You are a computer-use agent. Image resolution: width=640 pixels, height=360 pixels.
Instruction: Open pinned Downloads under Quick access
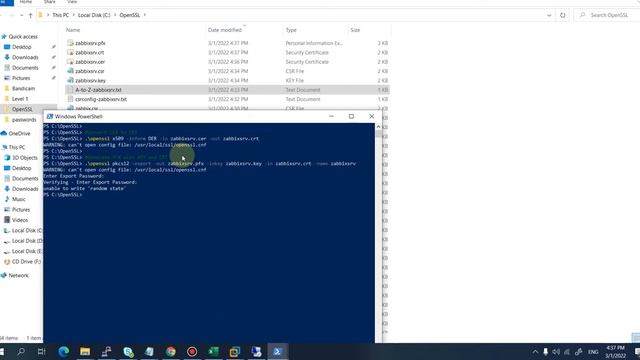tap(24, 58)
